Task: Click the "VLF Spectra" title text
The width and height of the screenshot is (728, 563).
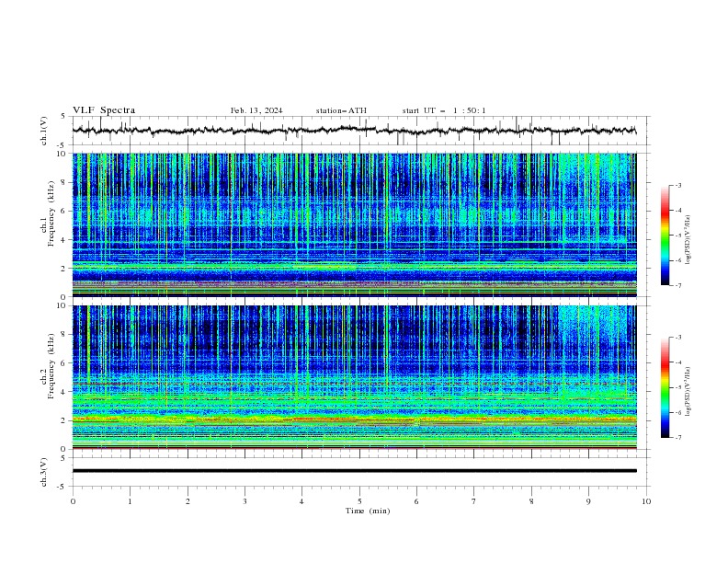Action: coord(104,110)
